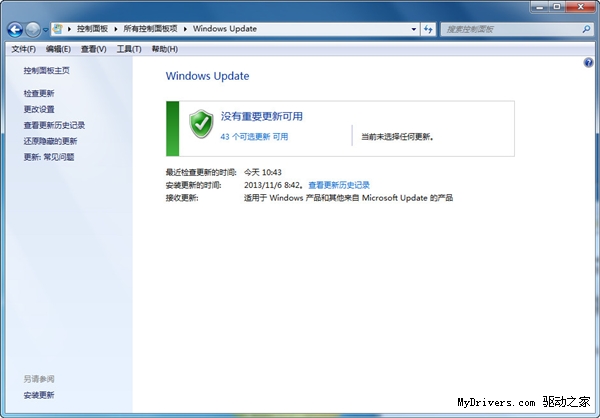Open the 文件(F) menu

(x=23, y=49)
